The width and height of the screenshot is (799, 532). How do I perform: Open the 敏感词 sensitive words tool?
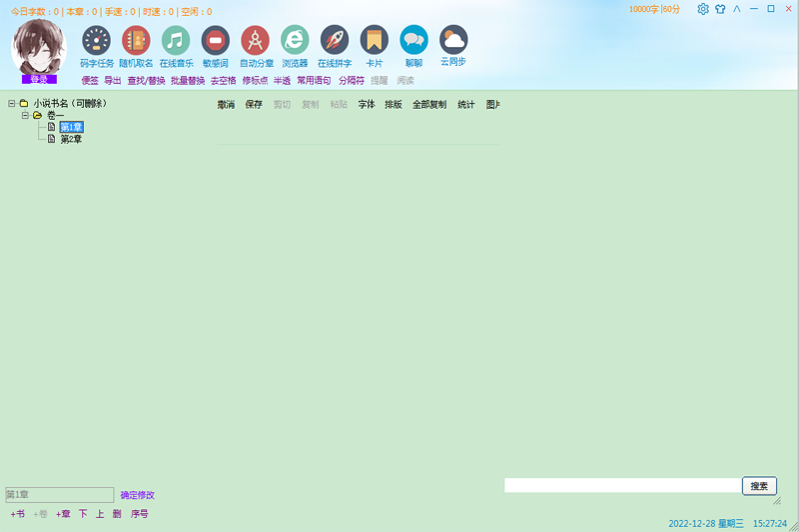pyautogui.click(x=216, y=41)
